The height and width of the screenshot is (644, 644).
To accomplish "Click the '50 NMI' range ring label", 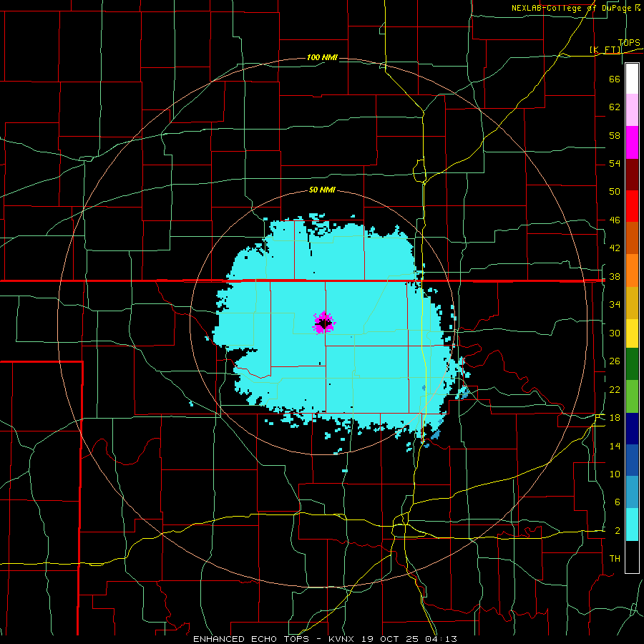I will (322, 190).
